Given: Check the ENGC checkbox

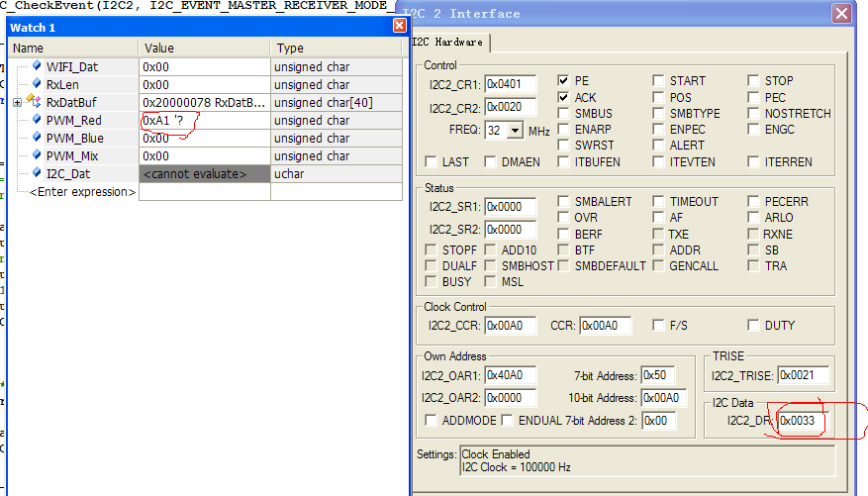Looking at the screenshot, I should coord(753,130).
